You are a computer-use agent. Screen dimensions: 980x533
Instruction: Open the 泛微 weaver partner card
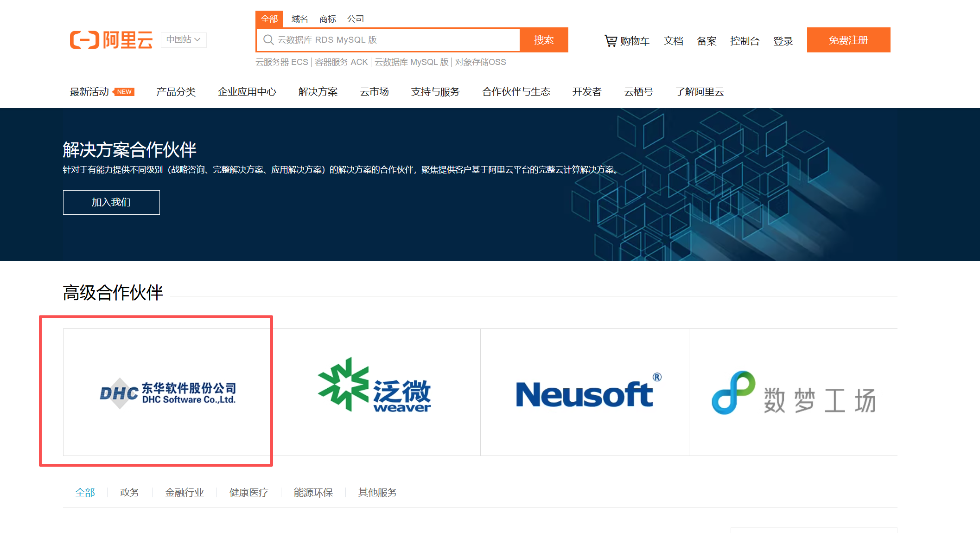point(376,392)
